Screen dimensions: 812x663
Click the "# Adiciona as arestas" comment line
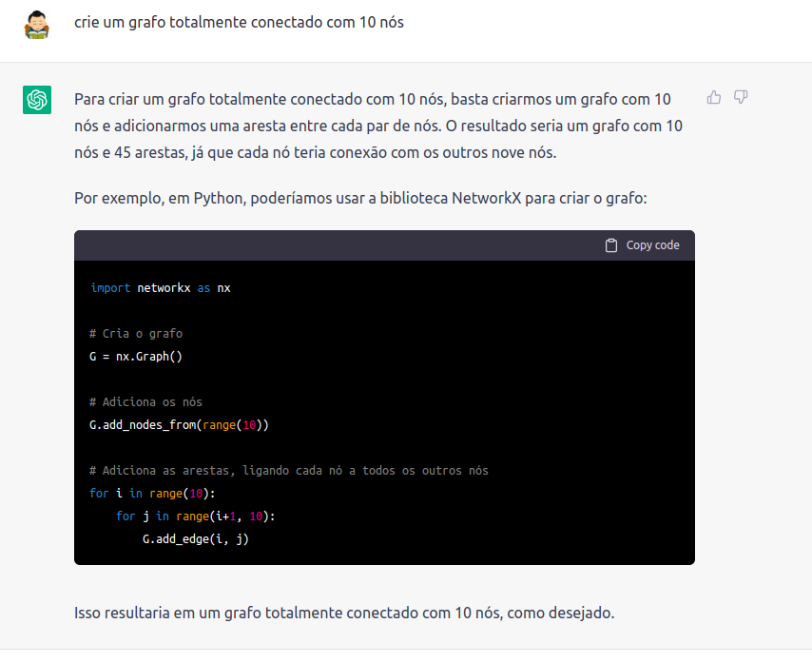point(288,471)
